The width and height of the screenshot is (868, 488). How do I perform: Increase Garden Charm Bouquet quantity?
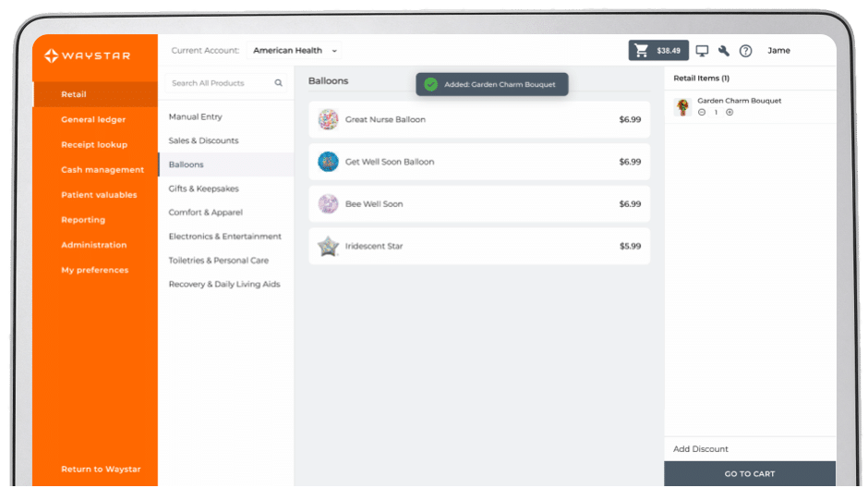click(729, 113)
